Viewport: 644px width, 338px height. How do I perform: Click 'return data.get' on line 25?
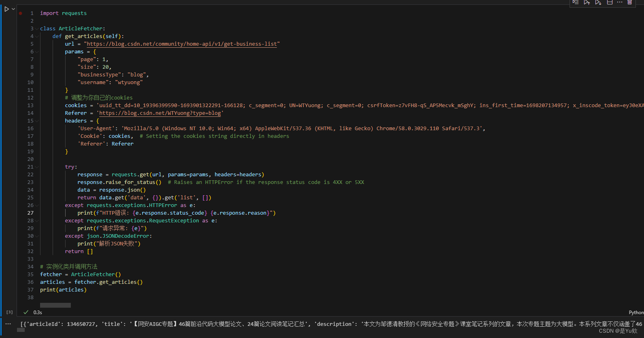101,198
